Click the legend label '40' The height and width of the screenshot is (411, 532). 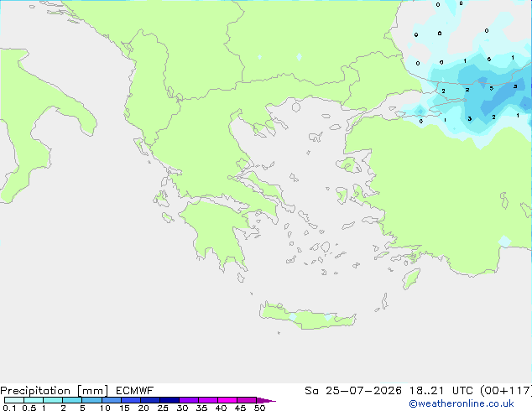tap(221, 408)
